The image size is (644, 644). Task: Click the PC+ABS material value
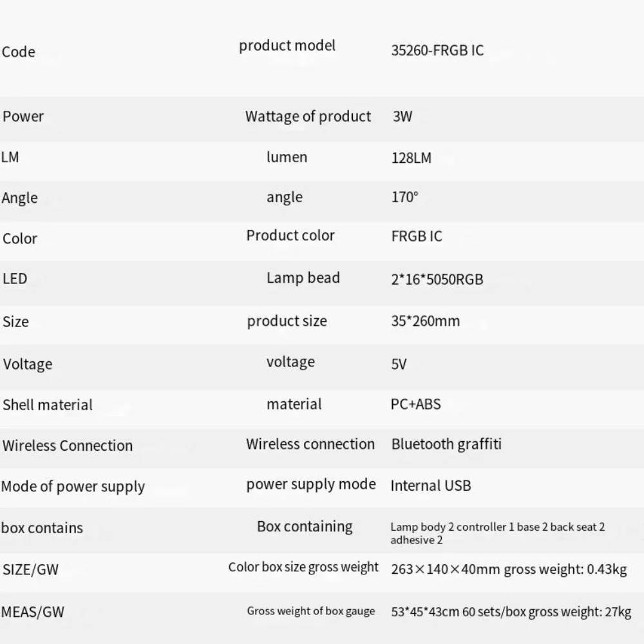pyautogui.click(x=416, y=404)
